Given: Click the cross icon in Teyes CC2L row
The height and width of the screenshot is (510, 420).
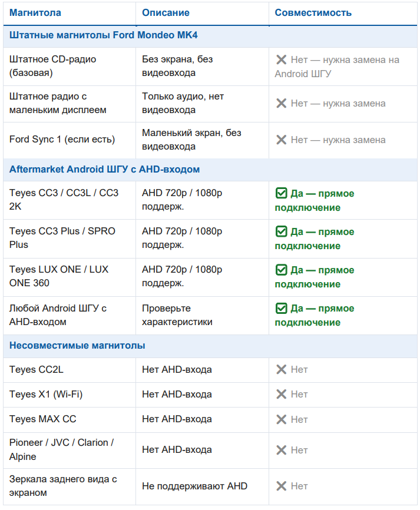Looking at the screenshot, I should click(x=281, y=369).
